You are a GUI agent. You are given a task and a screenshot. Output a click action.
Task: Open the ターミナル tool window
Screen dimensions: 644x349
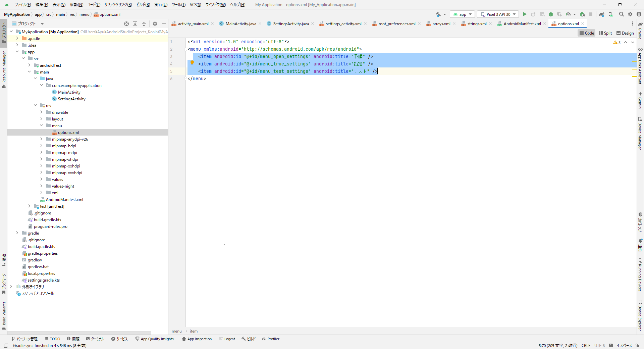(x=95, y=339)
